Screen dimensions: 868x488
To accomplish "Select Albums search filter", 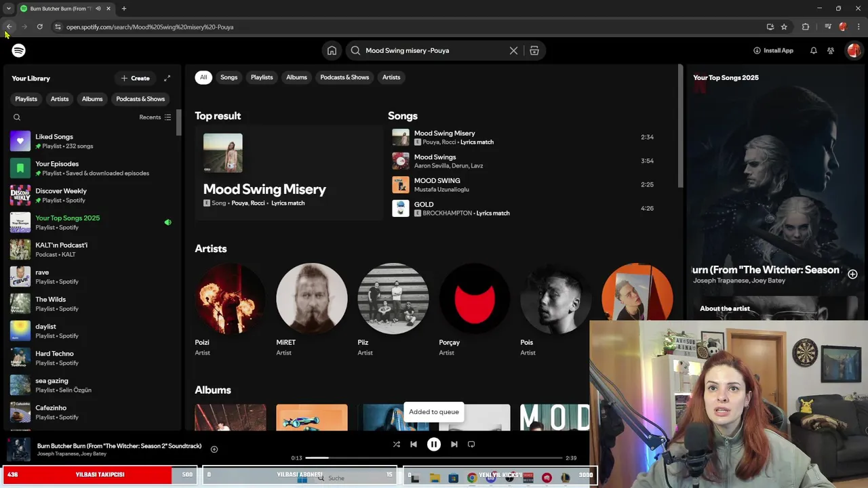I will pyautogui.click(x=296, y=77).
